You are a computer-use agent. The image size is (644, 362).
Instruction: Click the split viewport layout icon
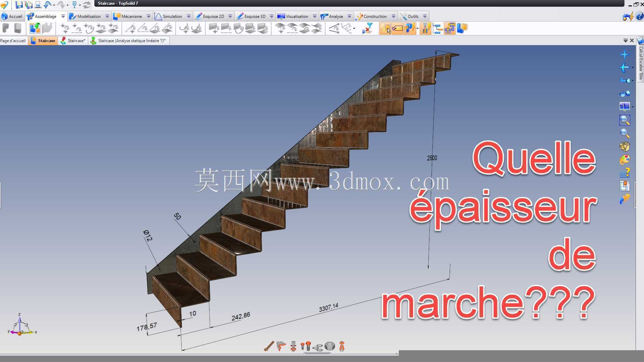[x=624, y=106]
